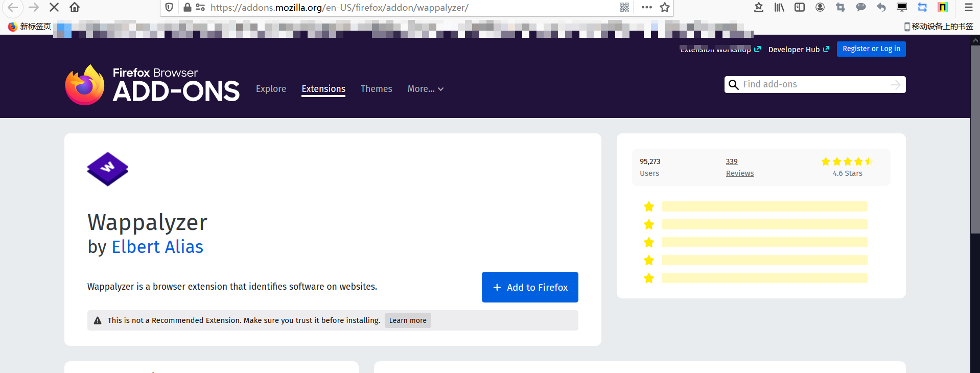This screenshot has height=373, width=980.
Task: Go to the Firefox home page
Action: (75, 7)
